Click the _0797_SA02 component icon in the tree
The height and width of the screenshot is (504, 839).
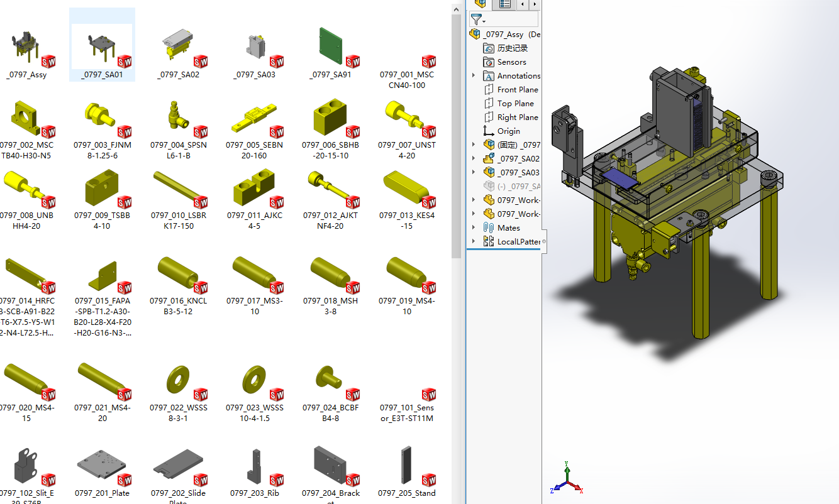(489, 158)
